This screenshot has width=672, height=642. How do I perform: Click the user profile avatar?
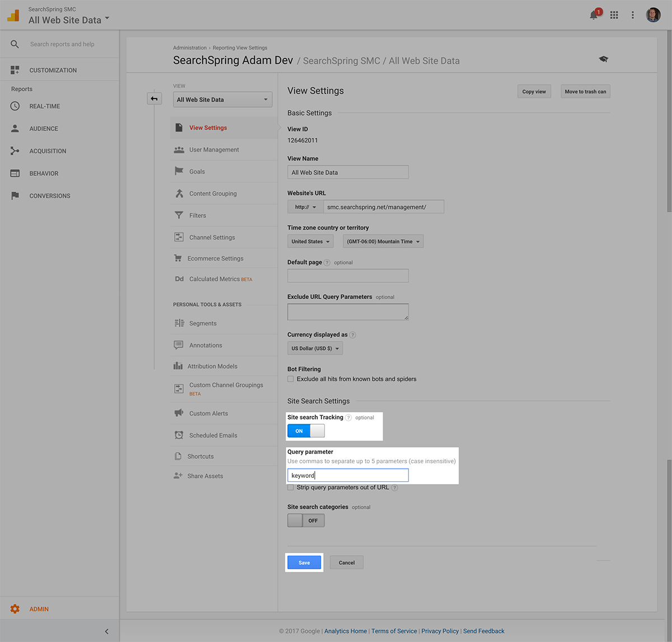tap(653, 15)
